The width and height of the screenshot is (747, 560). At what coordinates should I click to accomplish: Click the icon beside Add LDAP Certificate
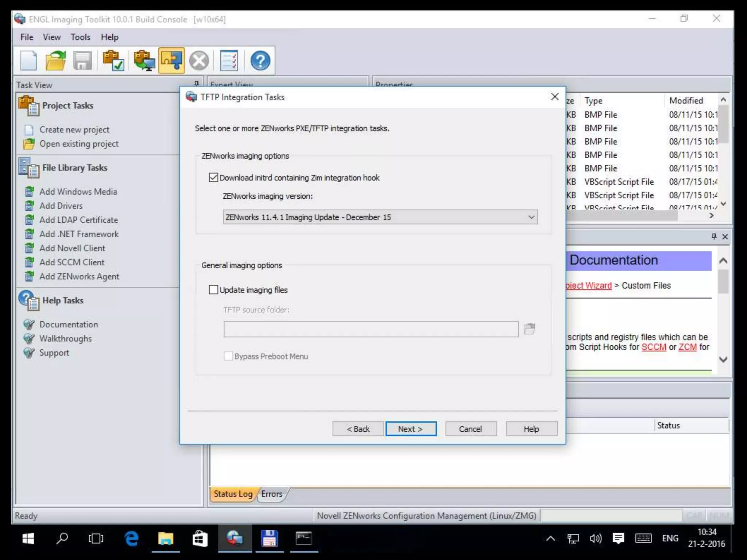pyautogui.click(x=29, y=220)
